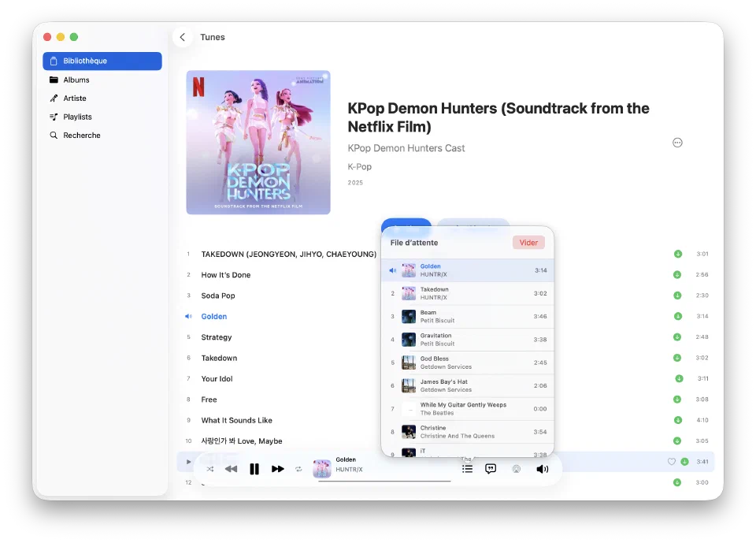Open Playlists in the sidebar
The width and height of the screenshot is (756, 543).
coord(102,117)
